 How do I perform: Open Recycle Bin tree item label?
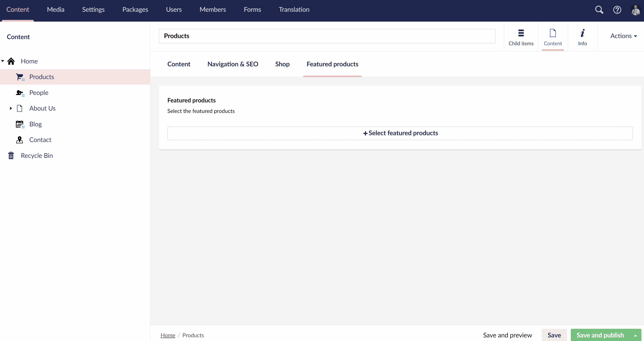click(x=37, y=156)
